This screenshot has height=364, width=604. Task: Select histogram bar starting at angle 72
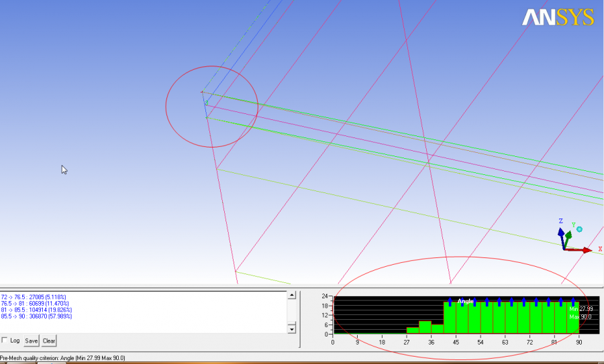coord(536,318)
